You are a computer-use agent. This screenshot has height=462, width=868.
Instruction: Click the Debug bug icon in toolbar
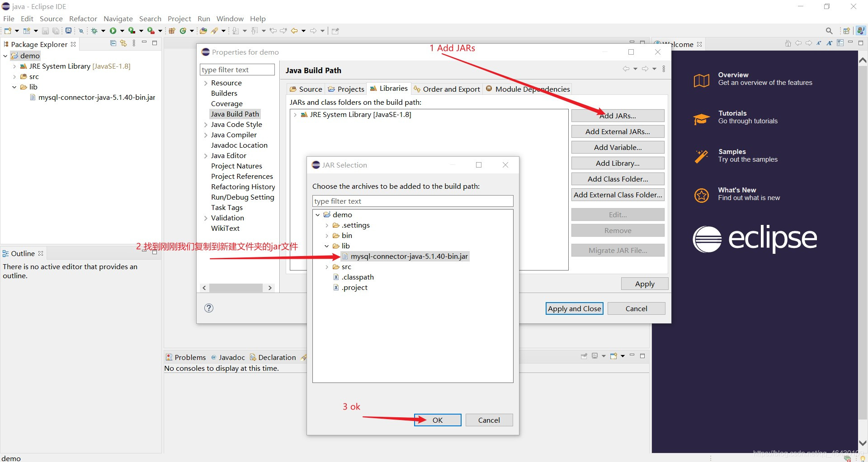94,31
